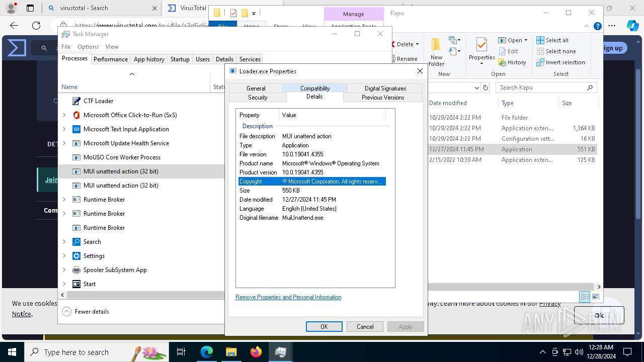
Task: Click the Task Manager taskbar icon
Action: click(x=280, y=352)
